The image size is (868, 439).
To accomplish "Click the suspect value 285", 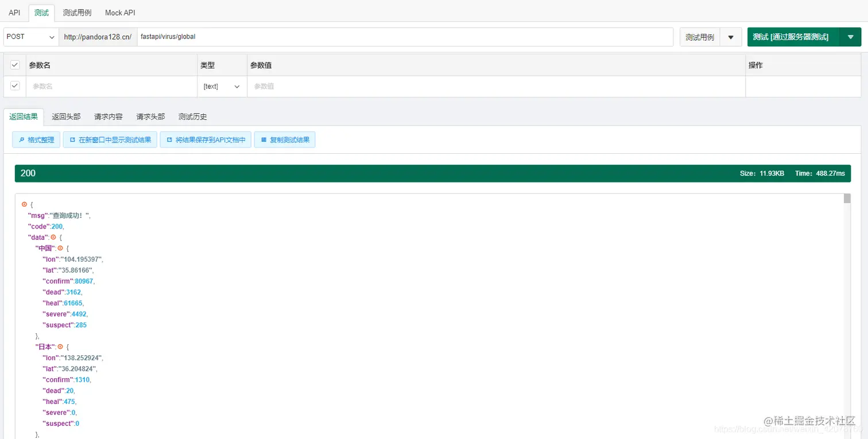I will (81, 325).
